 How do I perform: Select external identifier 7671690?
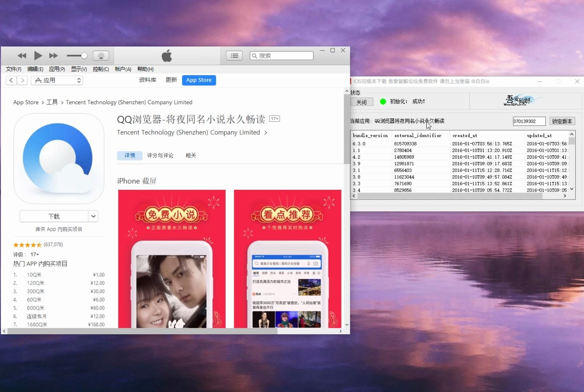click(x=403, y=184)
